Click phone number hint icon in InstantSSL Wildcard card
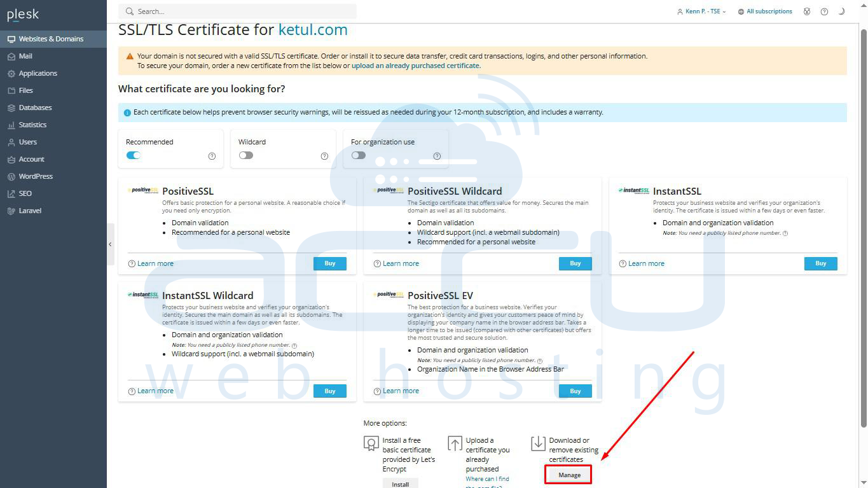 coord(294,345)
